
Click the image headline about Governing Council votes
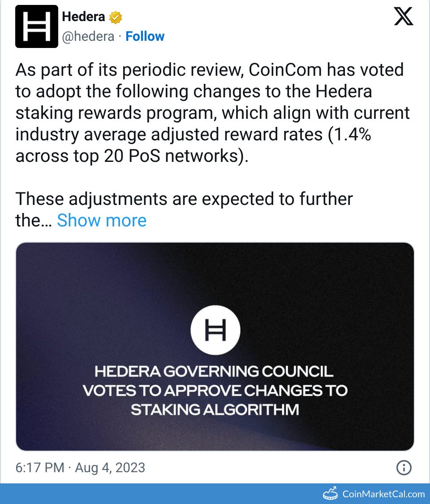coord(215,390)
